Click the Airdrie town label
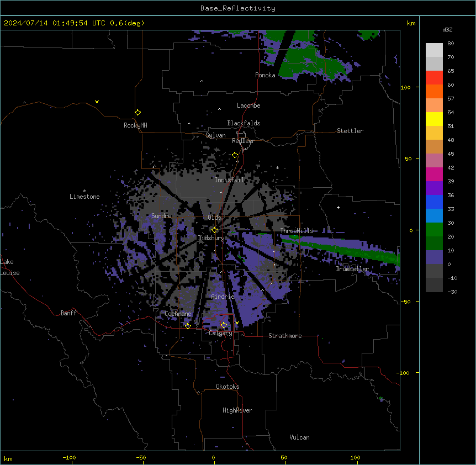 coord(223,297)
